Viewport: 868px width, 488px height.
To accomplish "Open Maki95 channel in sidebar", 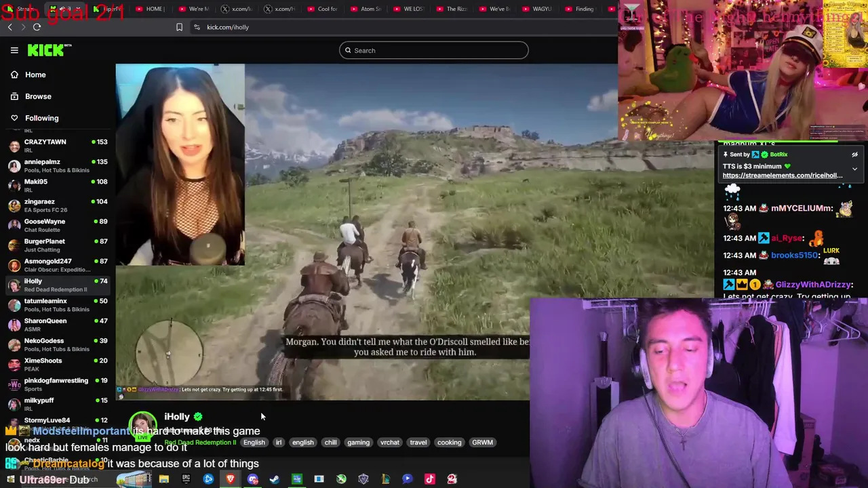I will click(58, 186).
